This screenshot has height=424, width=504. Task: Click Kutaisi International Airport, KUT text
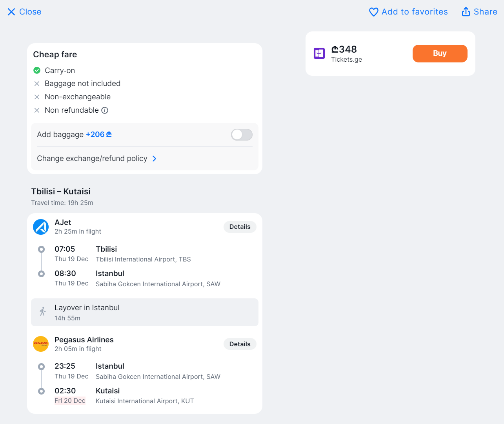point(145,401)
